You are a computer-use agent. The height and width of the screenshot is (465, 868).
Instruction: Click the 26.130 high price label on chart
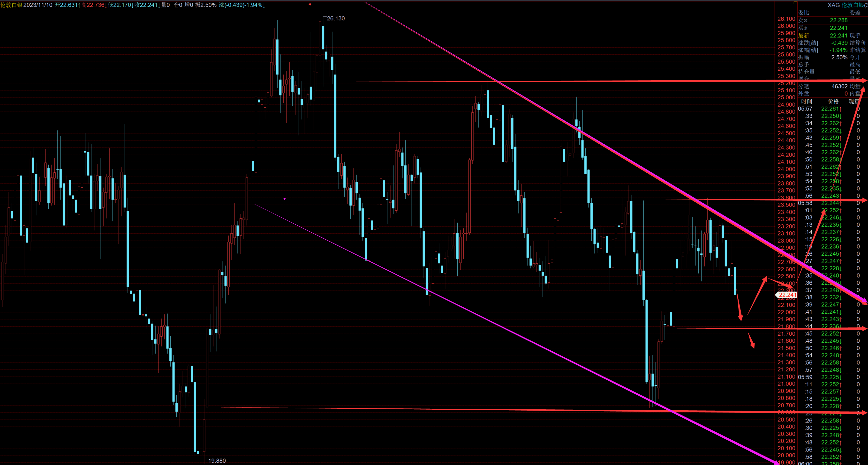[336, 19]
